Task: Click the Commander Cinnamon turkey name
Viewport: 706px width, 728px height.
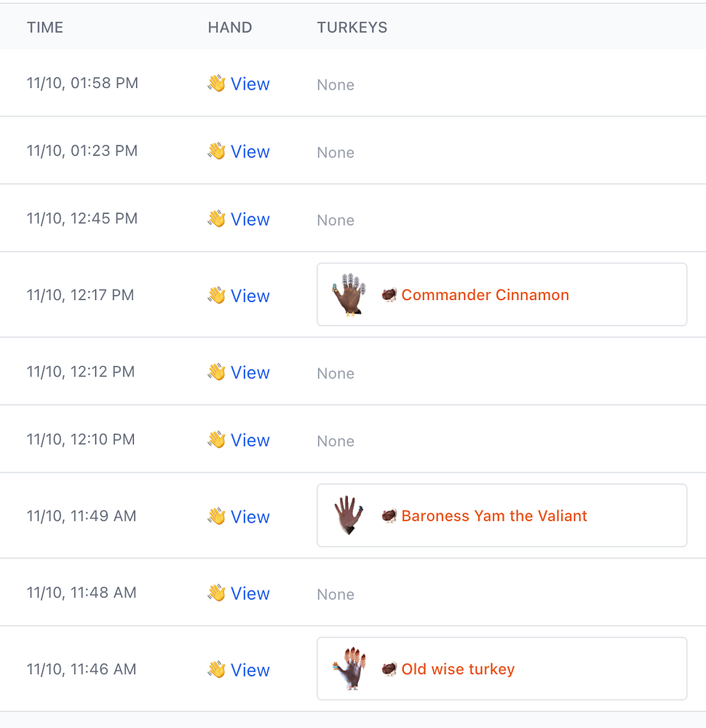Action: coord(485,295)
